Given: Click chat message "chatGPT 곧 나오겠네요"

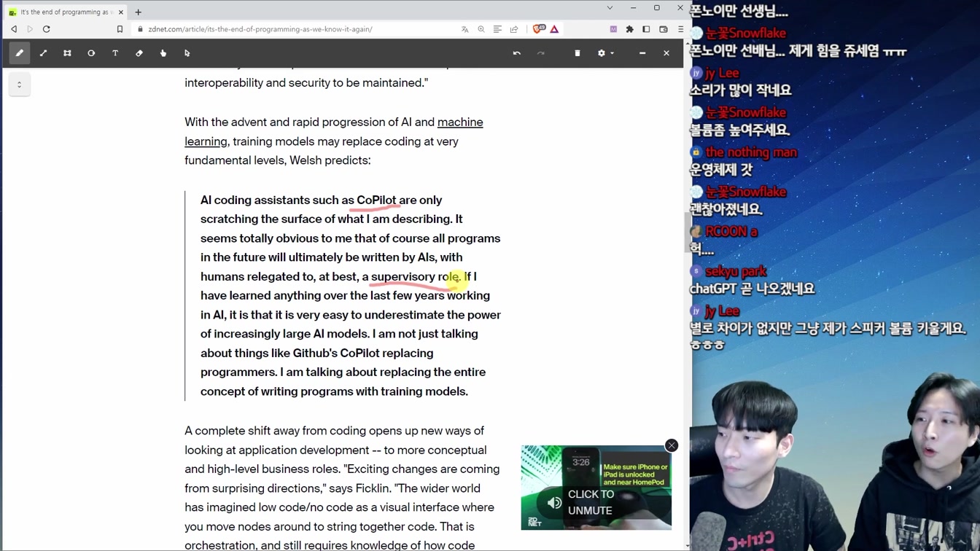Looking at the screenshot, I should (752, 289).
